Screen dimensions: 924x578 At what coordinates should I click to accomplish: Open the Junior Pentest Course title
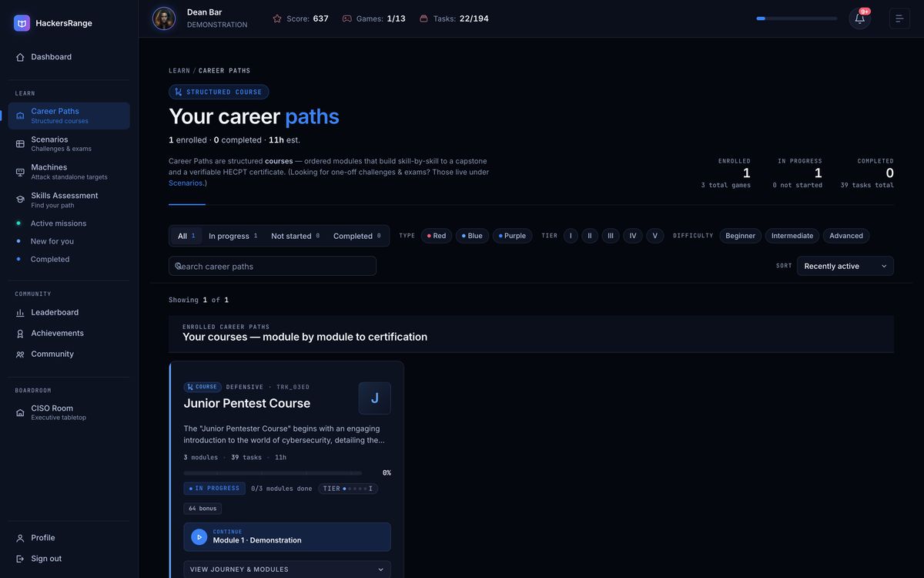(x=247, y=403)
